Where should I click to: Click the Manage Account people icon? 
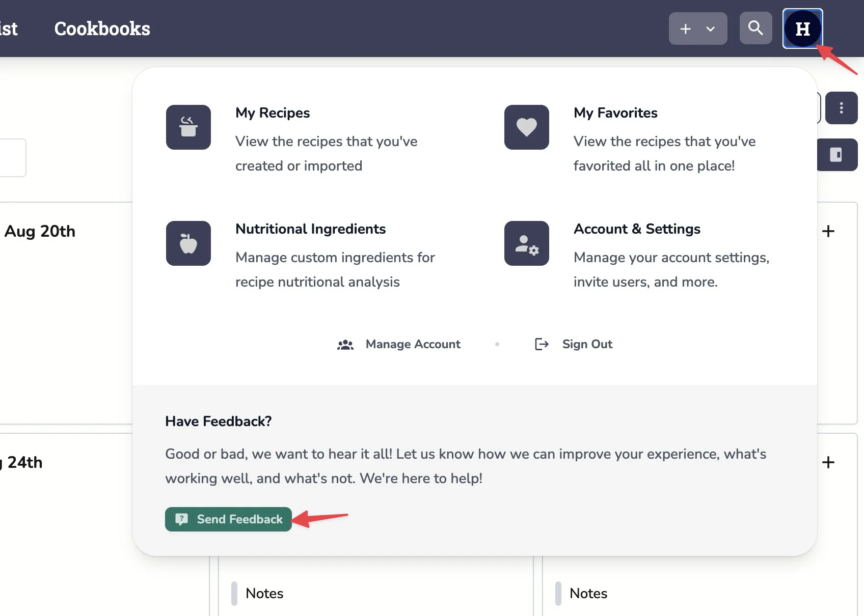coord(345,344)
